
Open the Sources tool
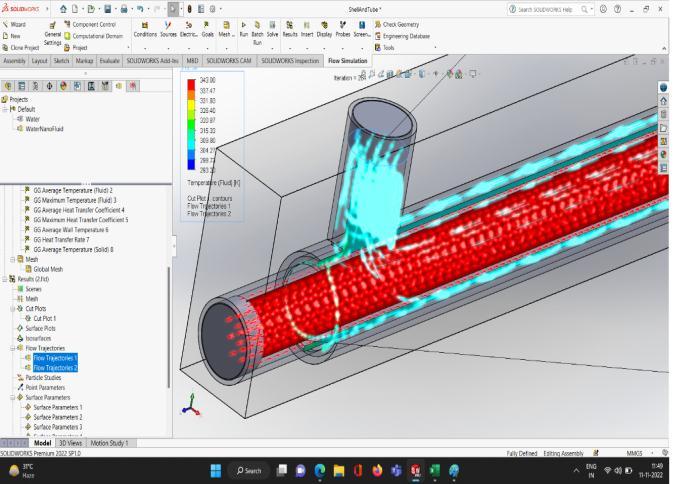click(168, 29)
